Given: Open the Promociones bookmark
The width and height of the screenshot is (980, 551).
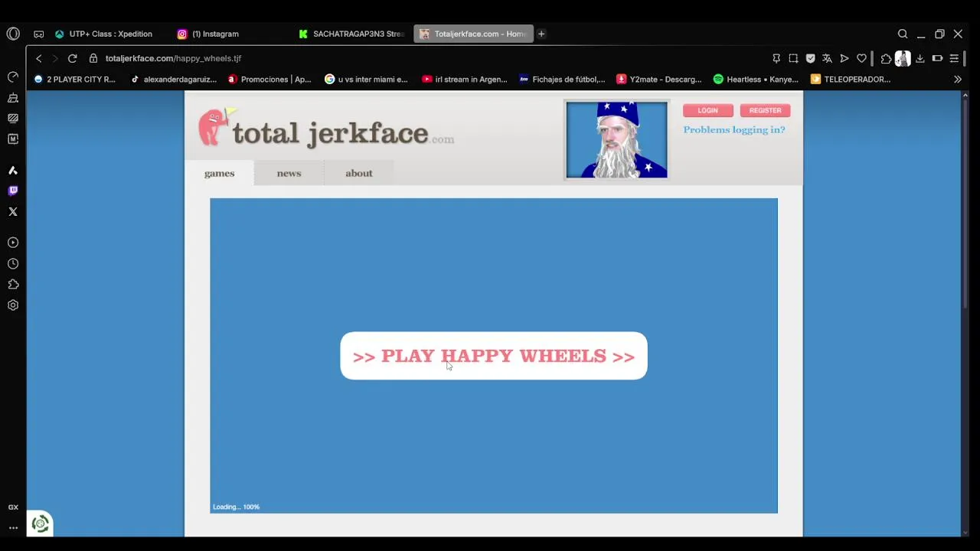Looking at the screenshot, I should click(269, 79).
